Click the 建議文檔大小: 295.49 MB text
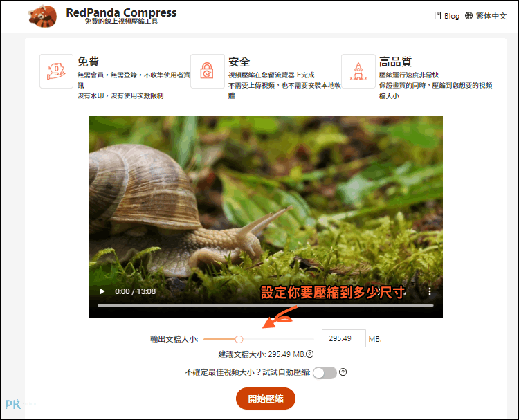 click(x=262, y=354)
